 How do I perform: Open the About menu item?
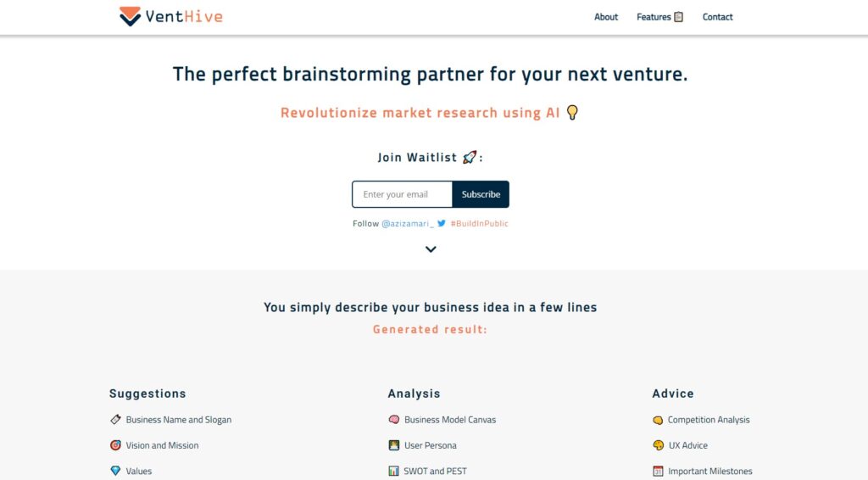(x=605, y=17)
